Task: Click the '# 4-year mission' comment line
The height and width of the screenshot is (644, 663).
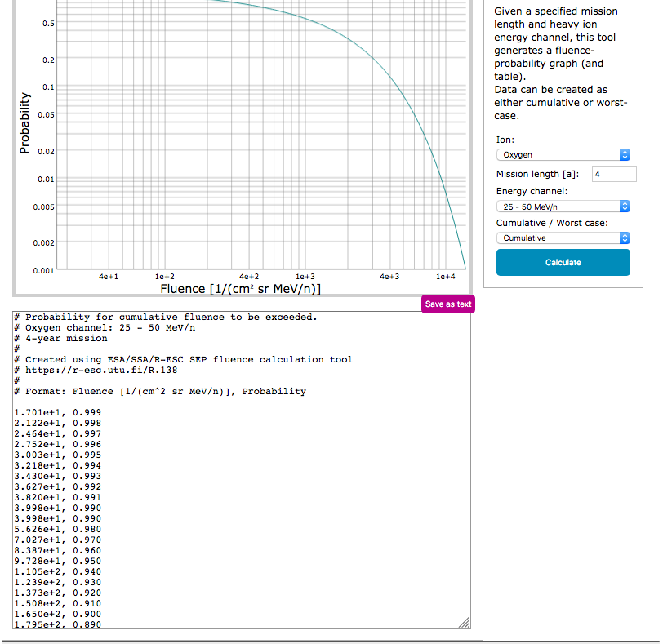Action: pyautogui.click(x=61, y=338)
